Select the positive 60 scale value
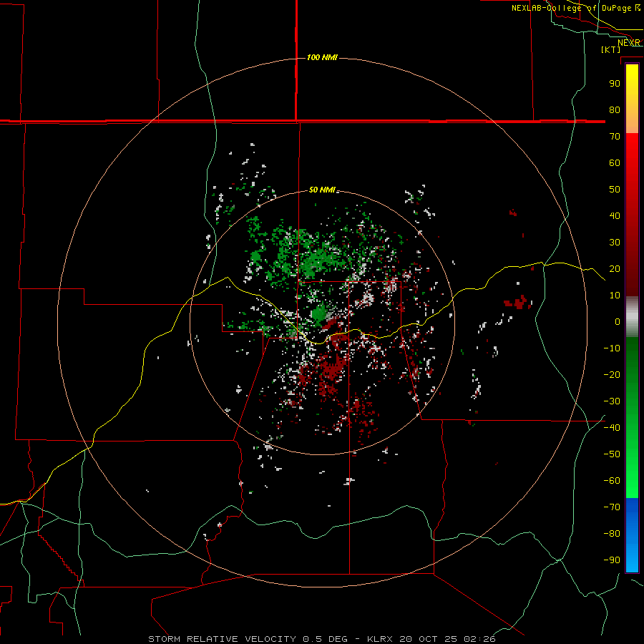This screenshot has height=644, width=644. point(615,163)
